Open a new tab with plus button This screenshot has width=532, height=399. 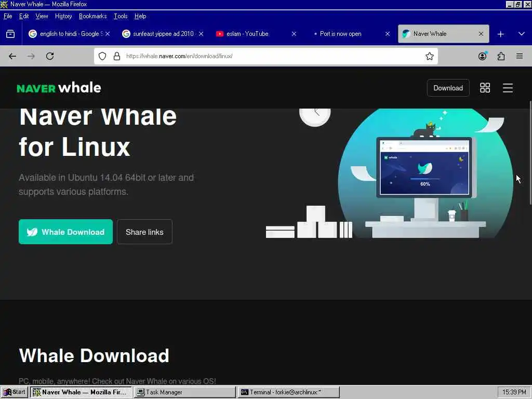[500, 34]
